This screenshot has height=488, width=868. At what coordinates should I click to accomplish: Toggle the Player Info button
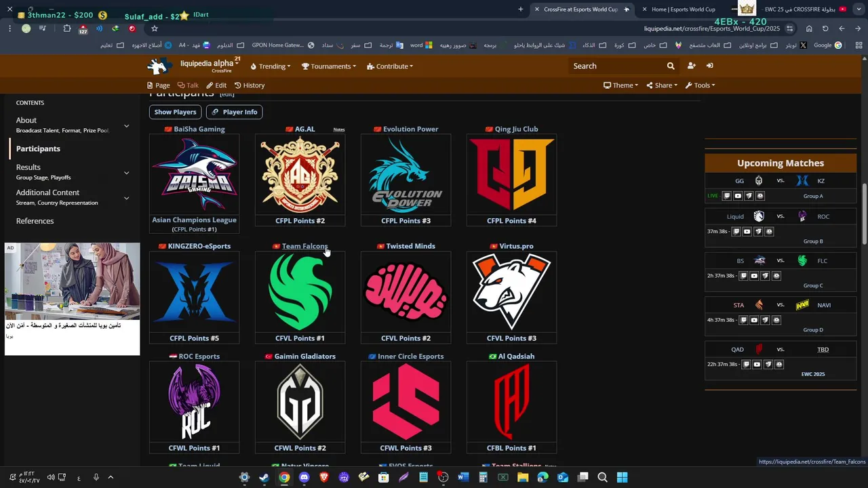coord(234,112)
